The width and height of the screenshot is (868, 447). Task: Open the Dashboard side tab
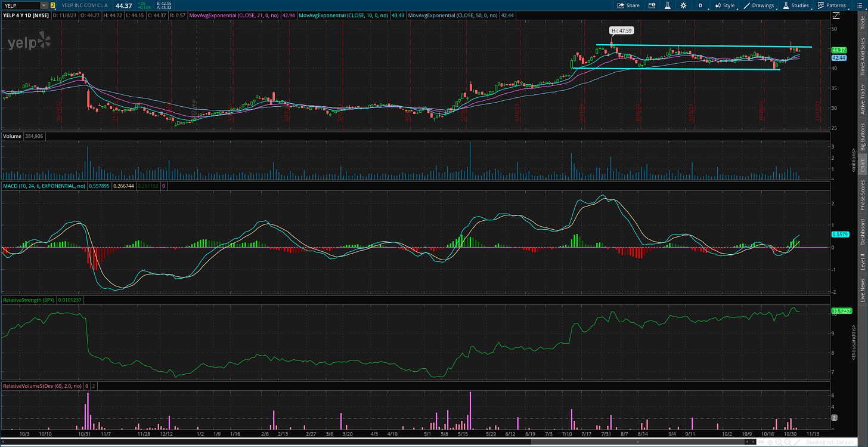pyautogui.click(x=863, y=232)
